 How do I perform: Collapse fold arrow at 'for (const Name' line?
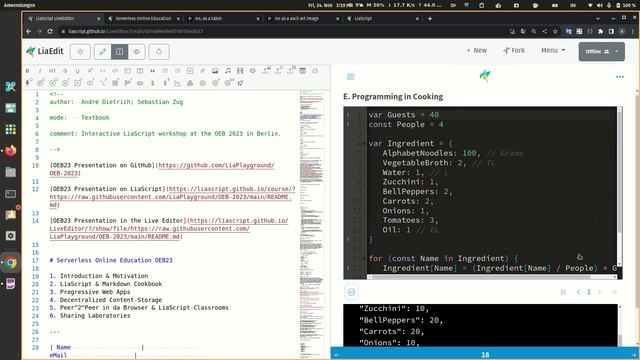point(364,259)
